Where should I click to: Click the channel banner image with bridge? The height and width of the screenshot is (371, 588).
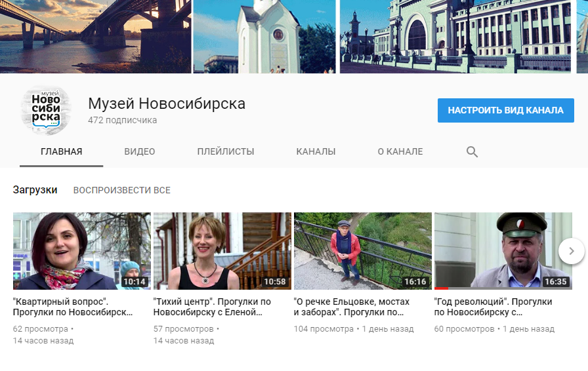tap(95, 36)
